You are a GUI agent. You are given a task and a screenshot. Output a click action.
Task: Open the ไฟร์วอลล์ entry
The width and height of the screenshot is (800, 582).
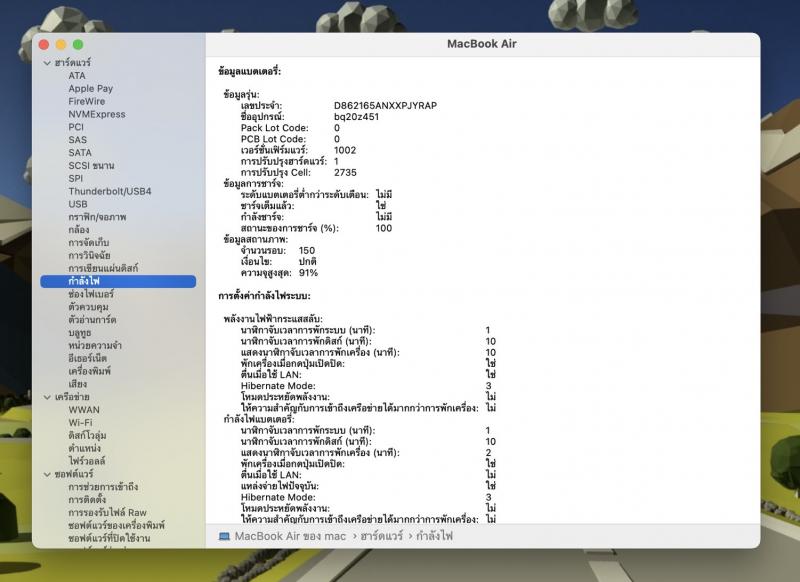(87, 461)
